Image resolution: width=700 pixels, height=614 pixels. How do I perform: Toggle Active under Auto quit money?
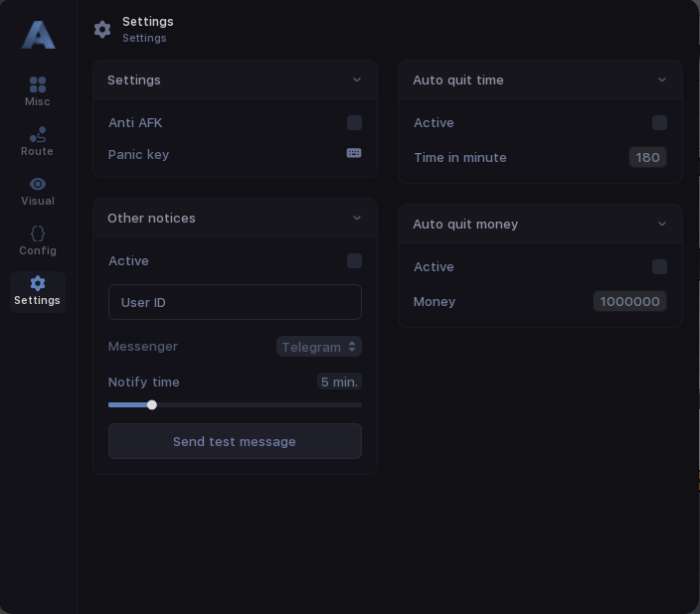tap(659, 267)
